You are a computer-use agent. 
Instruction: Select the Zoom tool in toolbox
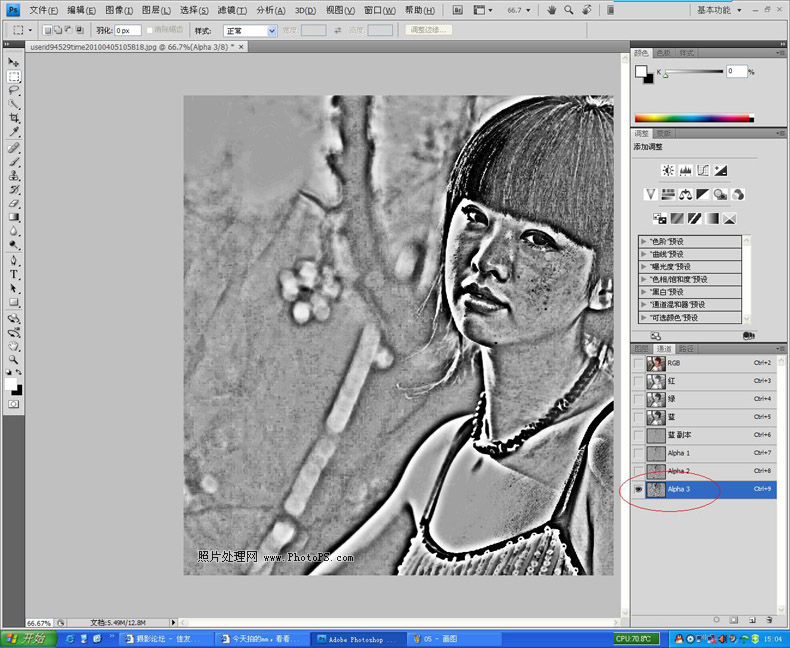point(14,360)
